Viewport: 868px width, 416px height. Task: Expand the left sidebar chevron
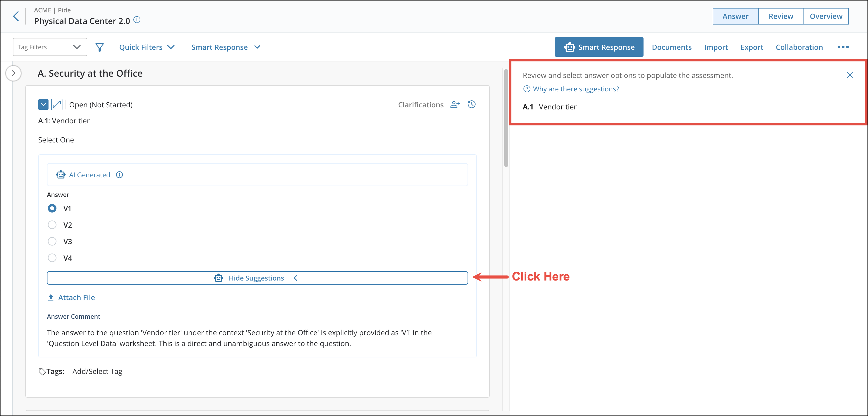[x=13, y=73]
